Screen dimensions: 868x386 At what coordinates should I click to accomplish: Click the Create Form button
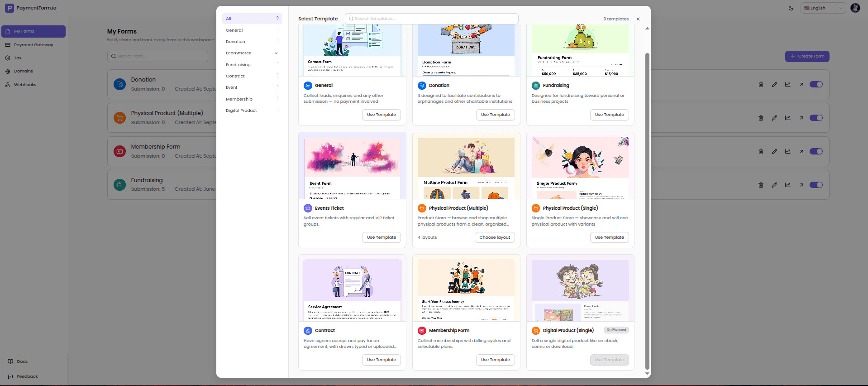(807, 56)
